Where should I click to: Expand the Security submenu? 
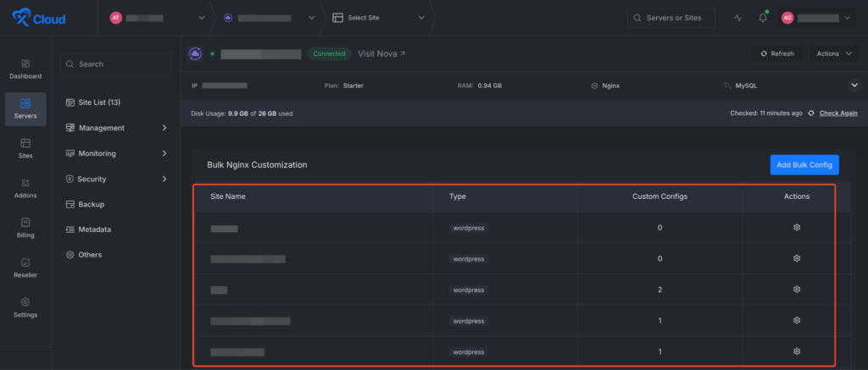(x=116, y=179)
